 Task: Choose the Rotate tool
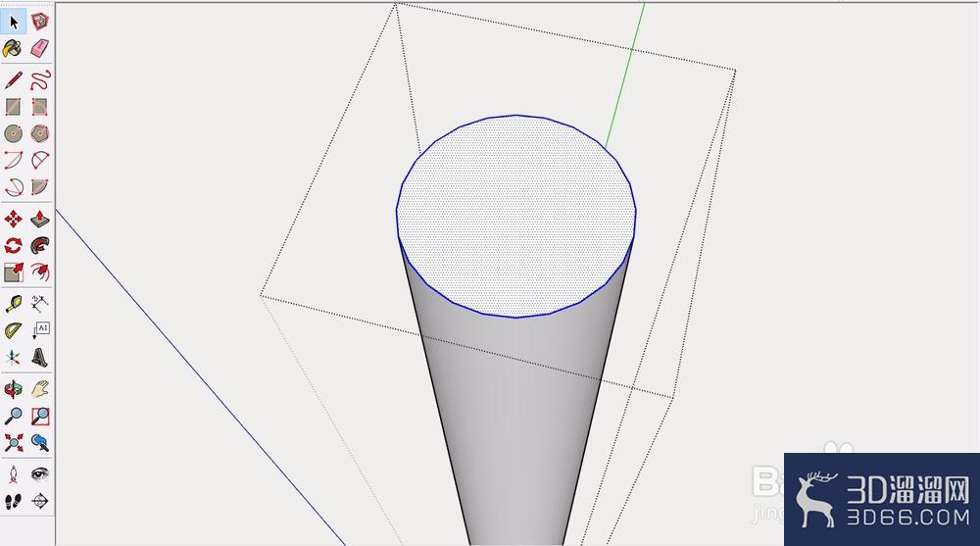pyautogui.click(x=14, y=245)
